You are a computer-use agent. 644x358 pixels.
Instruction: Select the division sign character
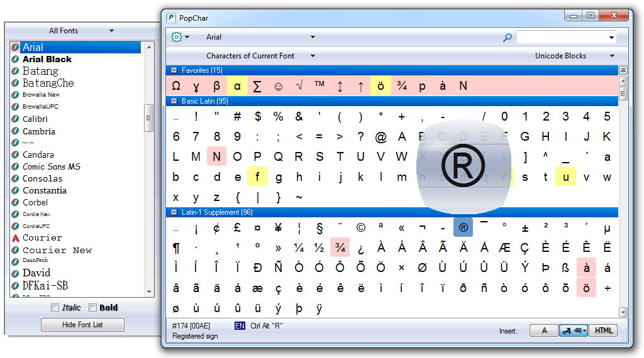tap(607, 288)
